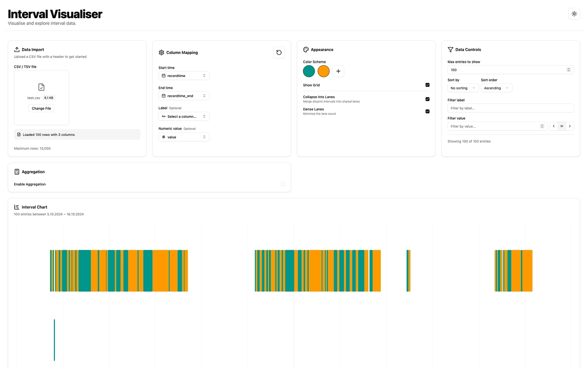Click the Column Mapping gear icon

click(161, 53)
